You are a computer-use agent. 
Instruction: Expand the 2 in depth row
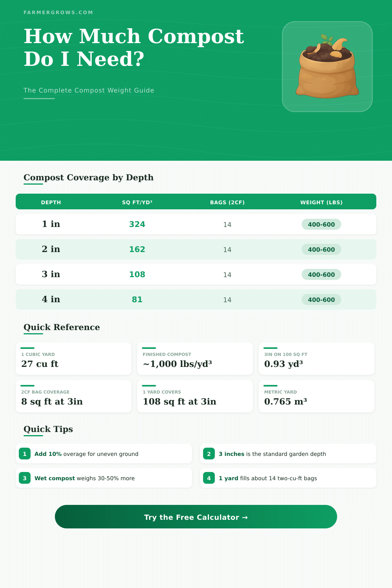point(196,249)
